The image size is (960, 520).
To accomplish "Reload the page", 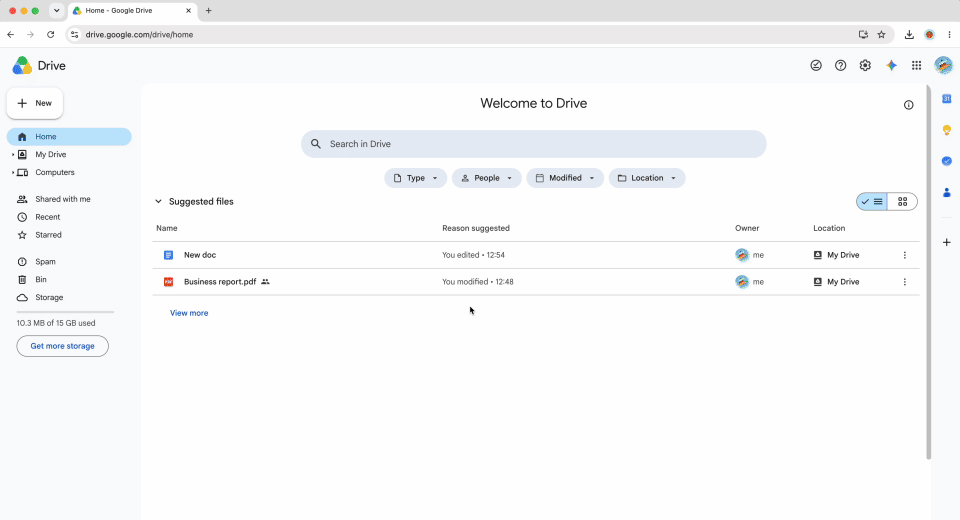I will point(51,34).
